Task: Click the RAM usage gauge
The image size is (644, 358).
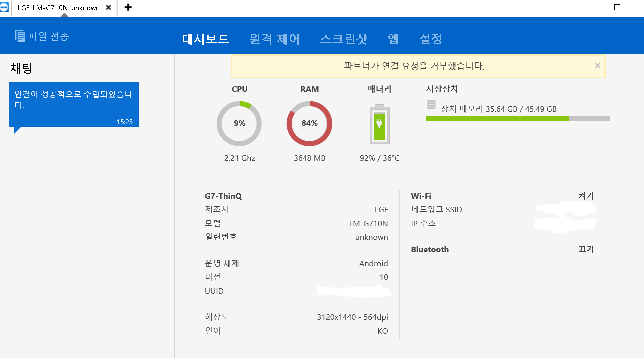Action: tap(309, 123)
